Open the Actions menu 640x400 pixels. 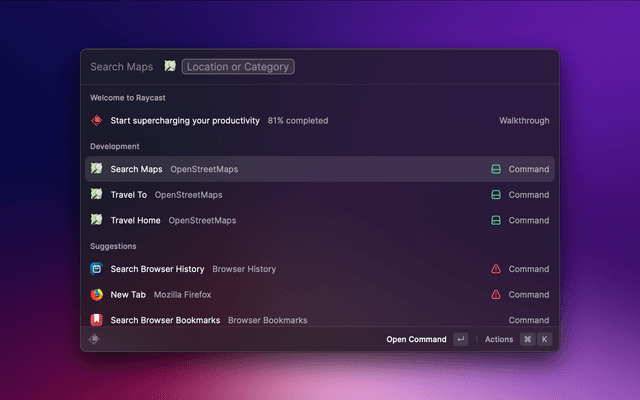(499, 339)
